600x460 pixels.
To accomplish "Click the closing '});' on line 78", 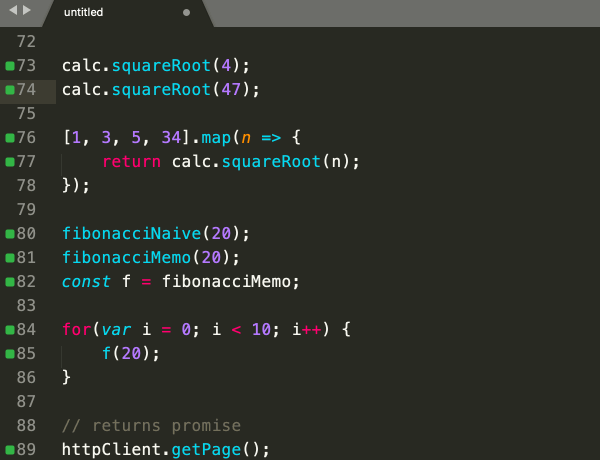I will [76, 186].
